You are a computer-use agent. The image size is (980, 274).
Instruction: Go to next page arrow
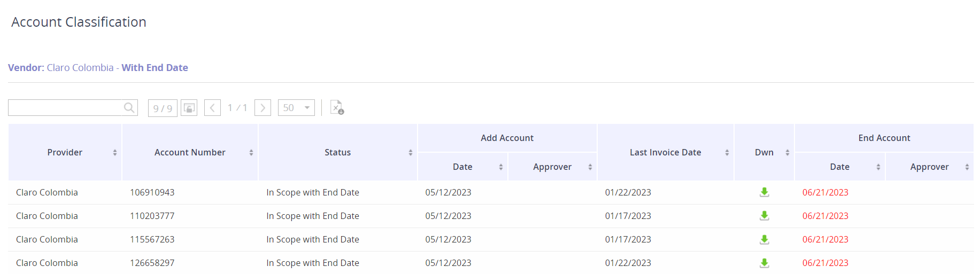point(263,108)
